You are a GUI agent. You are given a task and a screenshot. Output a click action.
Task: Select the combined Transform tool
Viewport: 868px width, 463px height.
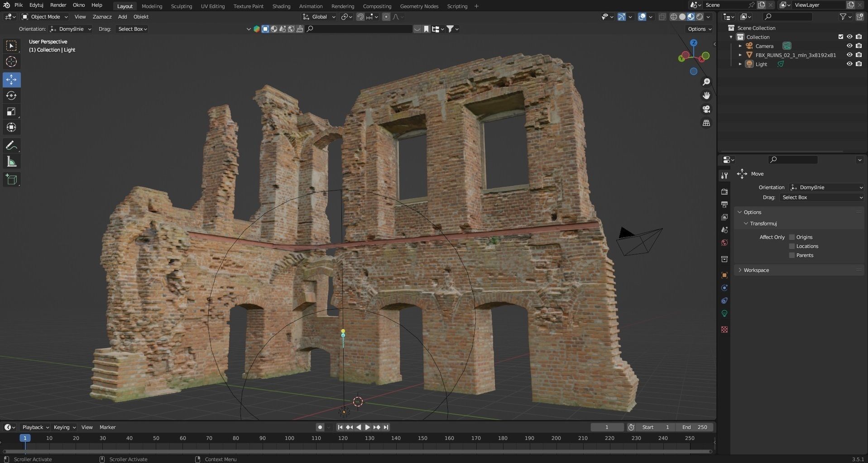pyautogui.click(x=11, y=127)
